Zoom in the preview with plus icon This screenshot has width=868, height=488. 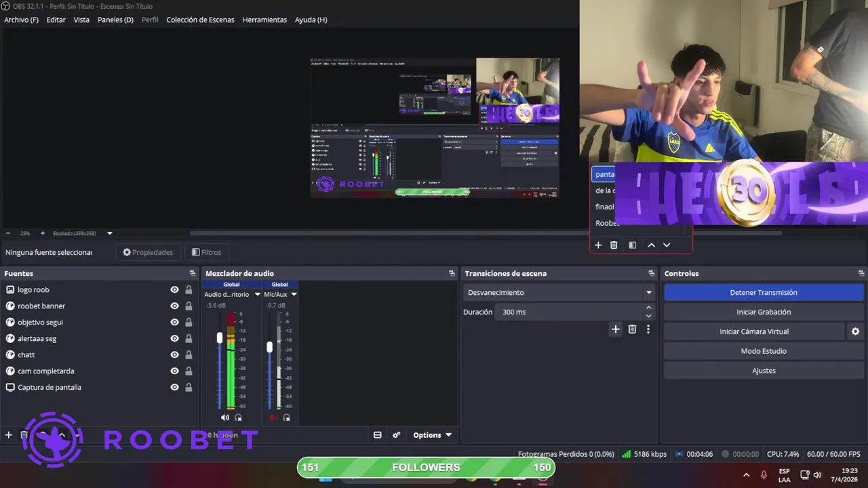point(42,233)
